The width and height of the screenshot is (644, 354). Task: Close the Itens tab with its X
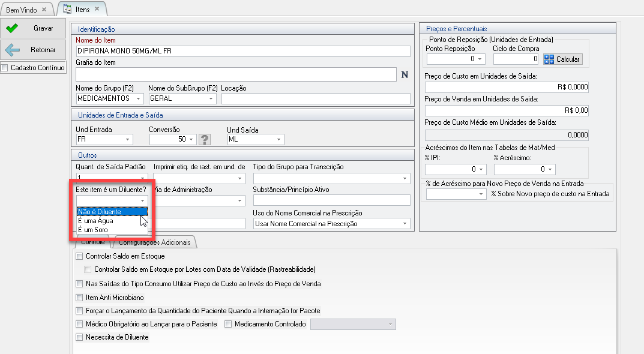(97, 10)
